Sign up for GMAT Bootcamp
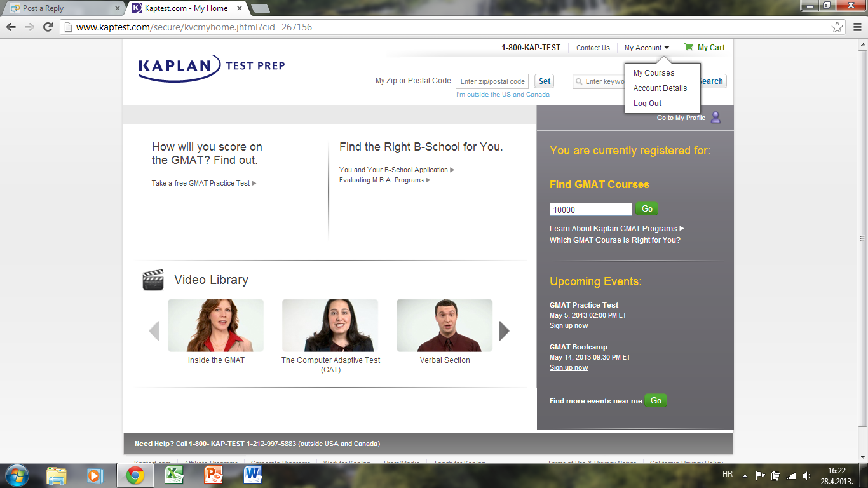 click(x=569, y=368)
